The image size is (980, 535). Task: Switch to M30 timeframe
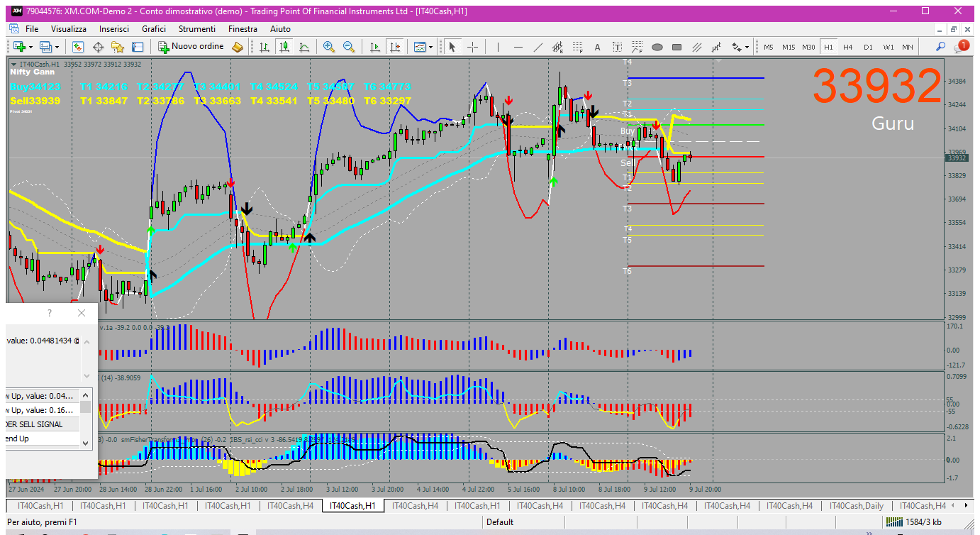(808, 47)
